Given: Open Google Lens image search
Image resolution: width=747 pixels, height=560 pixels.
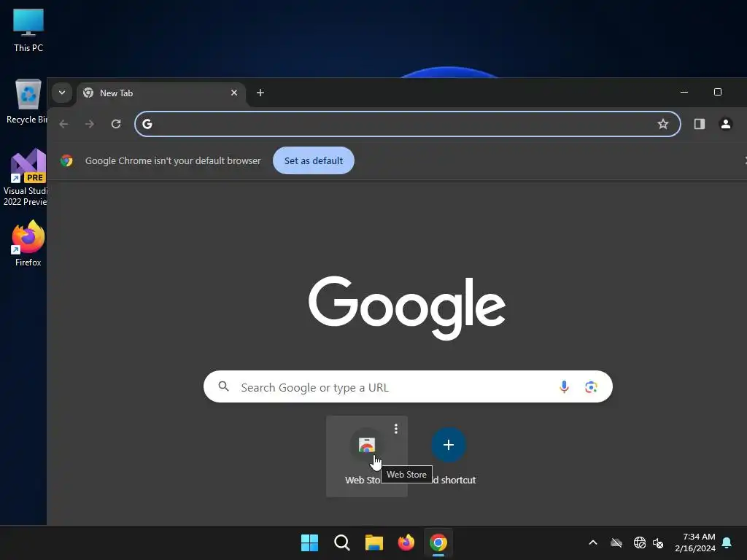Looking at the screenshot, I should coord(591,386).
